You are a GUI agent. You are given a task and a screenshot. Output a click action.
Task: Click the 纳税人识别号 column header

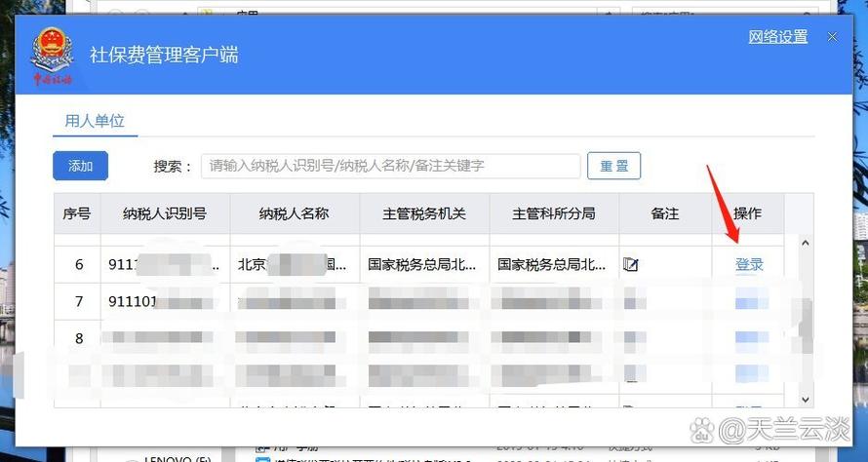(165, 213)
